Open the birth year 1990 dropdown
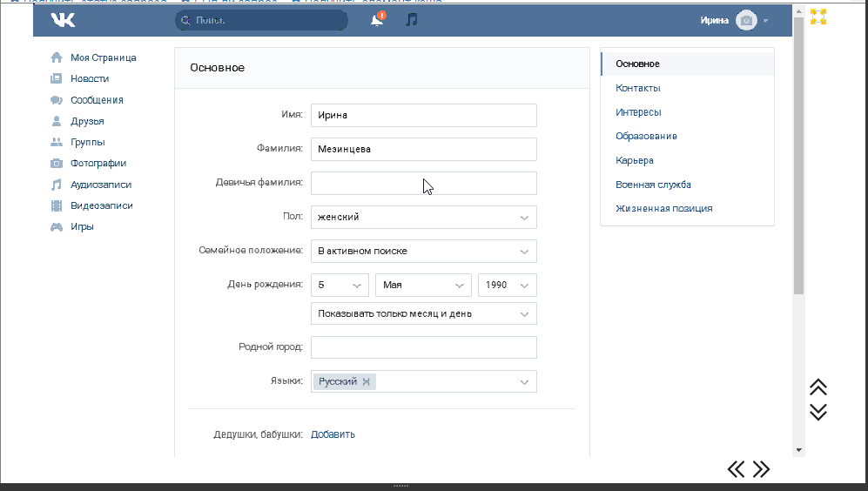 [x=507, y=285]
